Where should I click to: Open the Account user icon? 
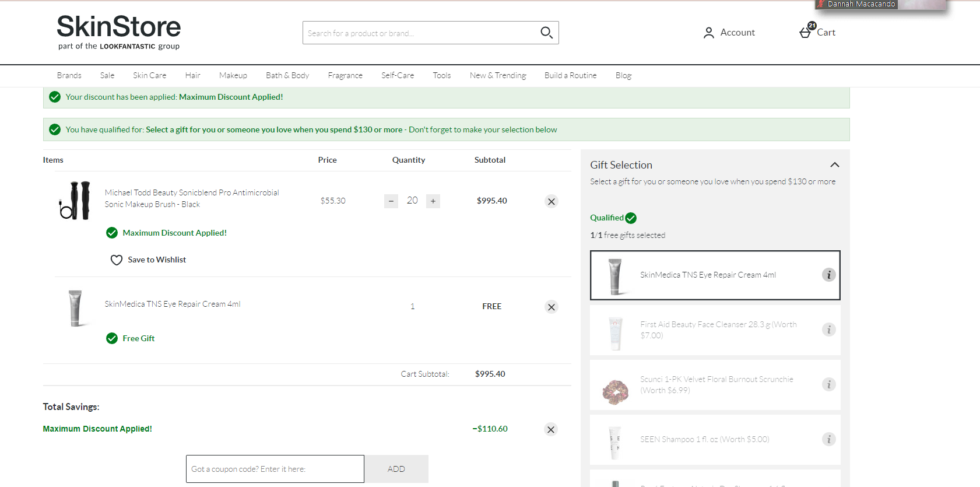[708, 33]
